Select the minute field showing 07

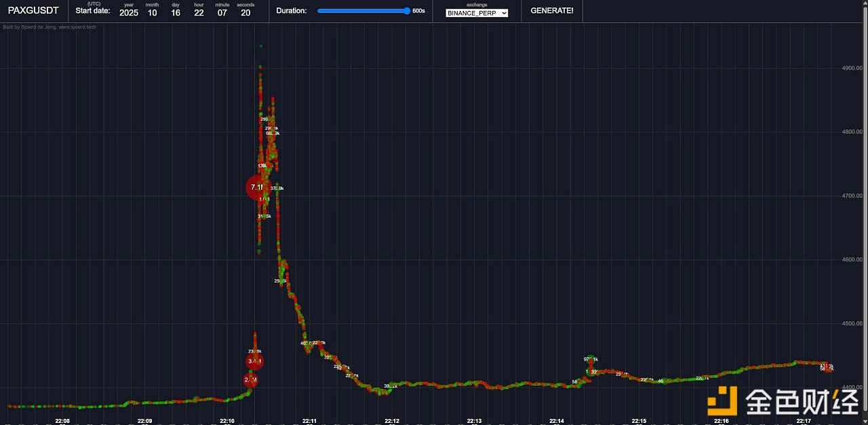coord(222,13)
